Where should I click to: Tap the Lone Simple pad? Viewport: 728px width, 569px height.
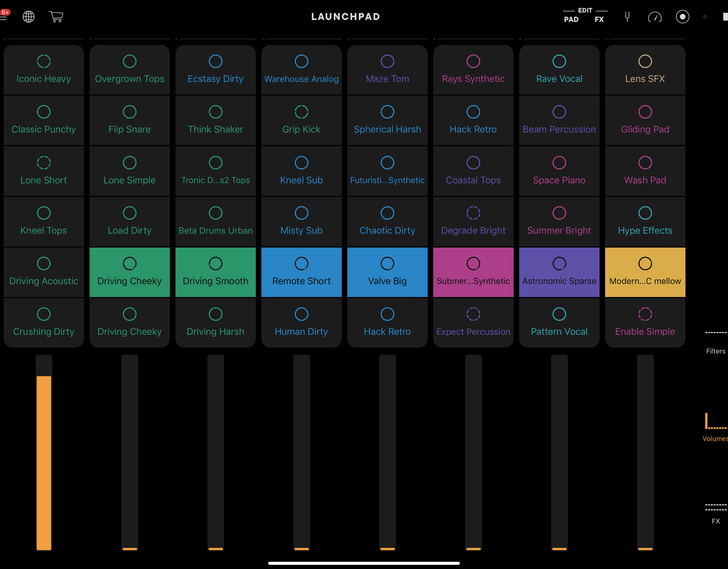(x=130, y=171)
